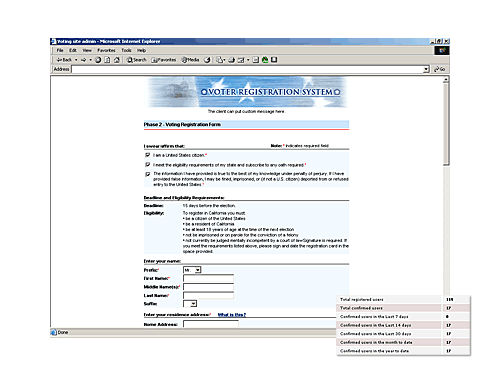Open the Back history dropdown arrow
This screenshot has width=500, height=375.
[x=76, y=60]
